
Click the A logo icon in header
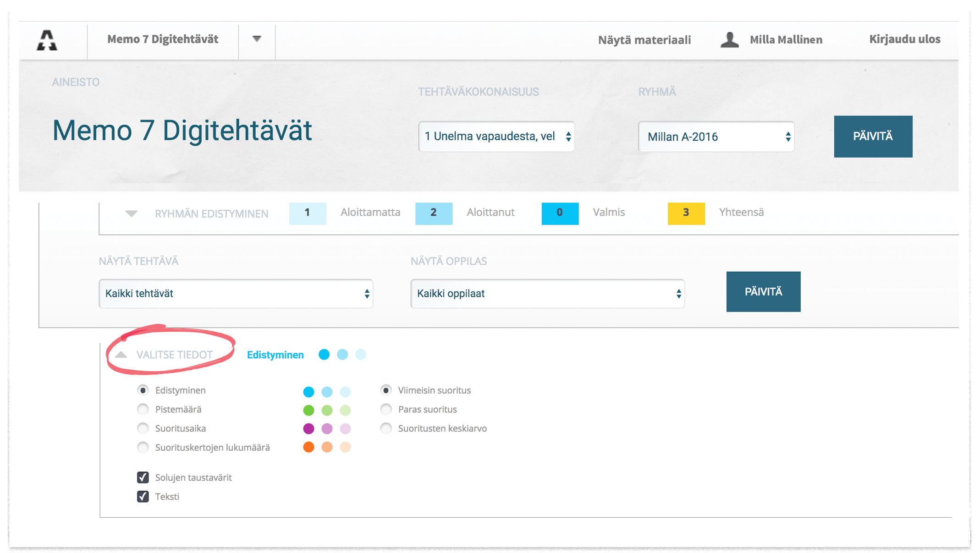[47, 40]
